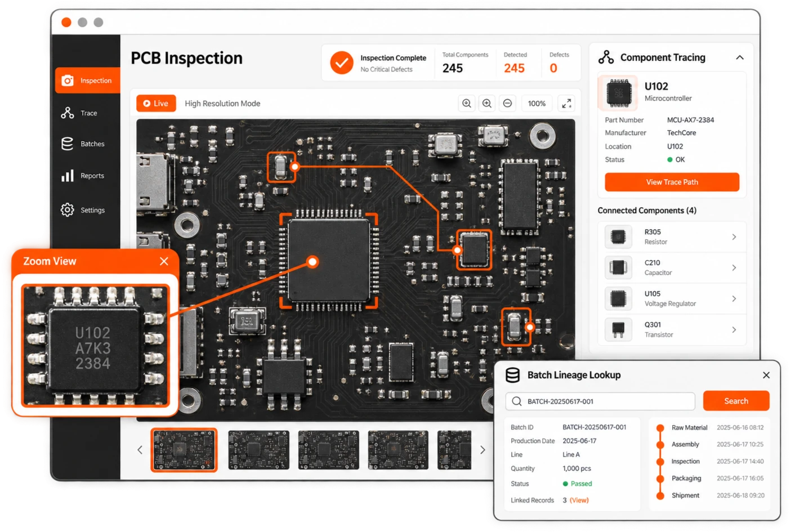Click the Q301 transistor component icon

(x=618, y=330)
